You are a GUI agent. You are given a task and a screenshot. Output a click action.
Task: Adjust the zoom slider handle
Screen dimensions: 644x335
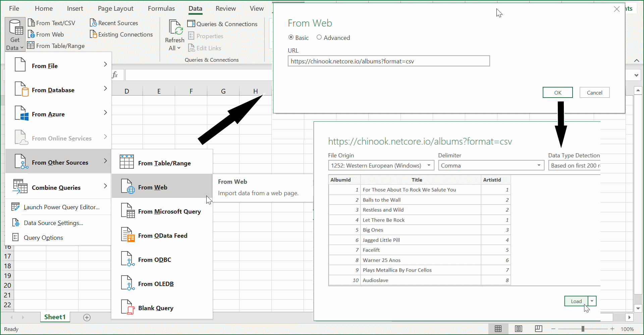[583, 329]
